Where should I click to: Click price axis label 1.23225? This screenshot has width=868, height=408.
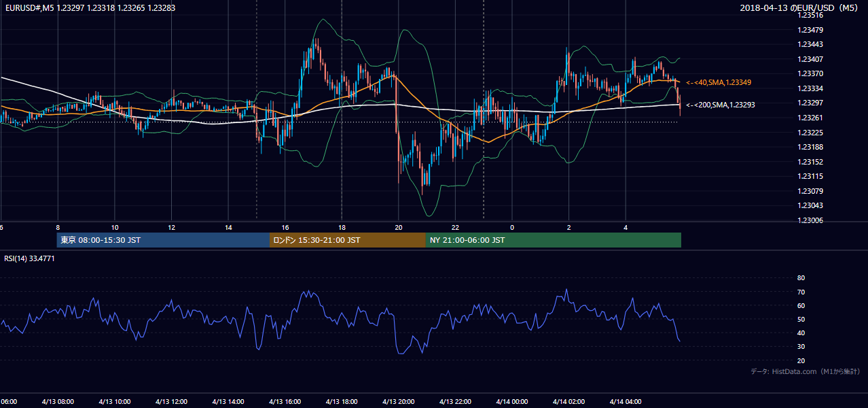click(810, 133)
